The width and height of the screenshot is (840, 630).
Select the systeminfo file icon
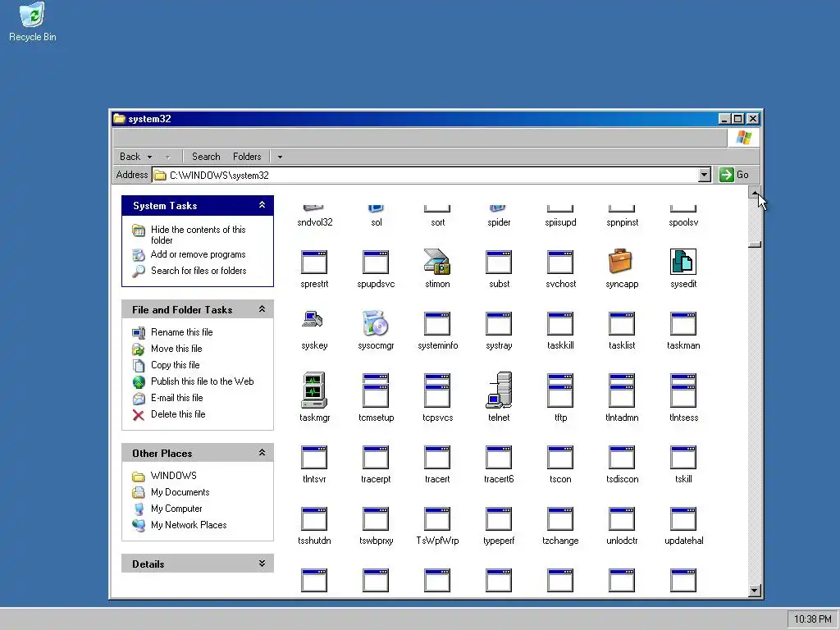pyautogui.click(x=437, y=323)
